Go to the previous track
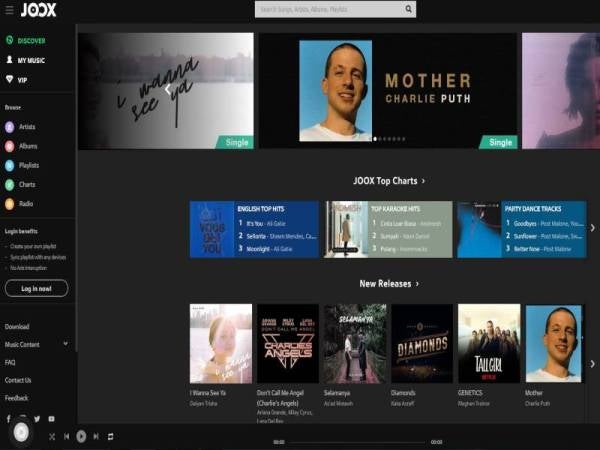 pos(67,437)
